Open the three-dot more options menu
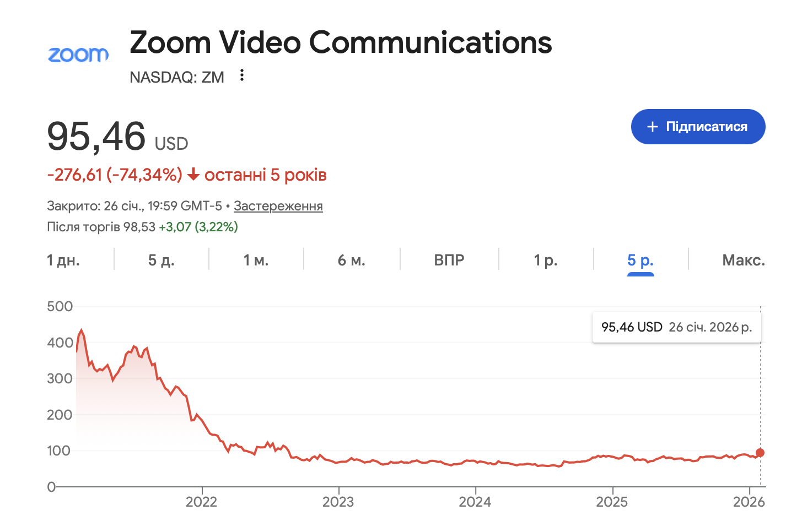The width and height of the screenshot is (786, 532). pyautogui.click(x=241, y=75)
